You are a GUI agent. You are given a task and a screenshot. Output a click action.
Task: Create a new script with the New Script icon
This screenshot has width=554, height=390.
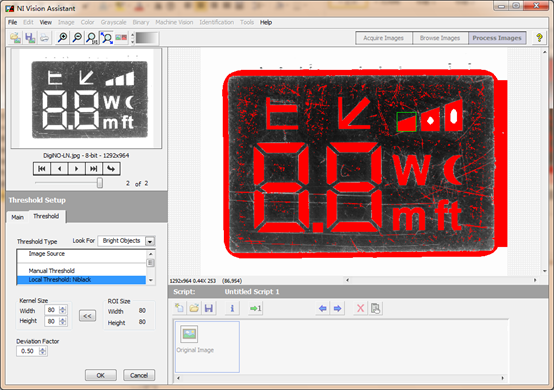tap(179, 308)
